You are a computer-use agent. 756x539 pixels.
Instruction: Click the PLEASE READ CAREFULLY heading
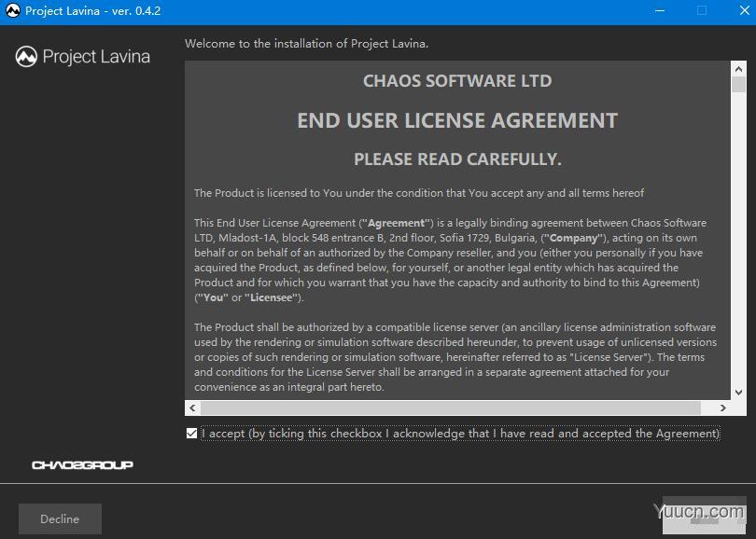pos(457,159)
